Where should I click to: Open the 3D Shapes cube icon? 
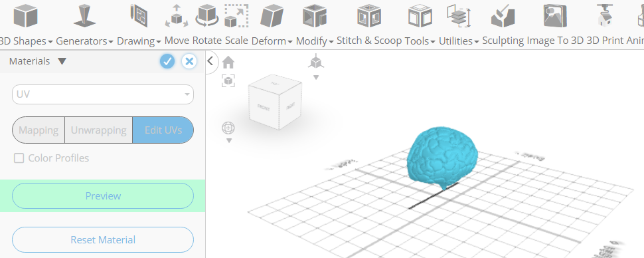tap(25, 16)
